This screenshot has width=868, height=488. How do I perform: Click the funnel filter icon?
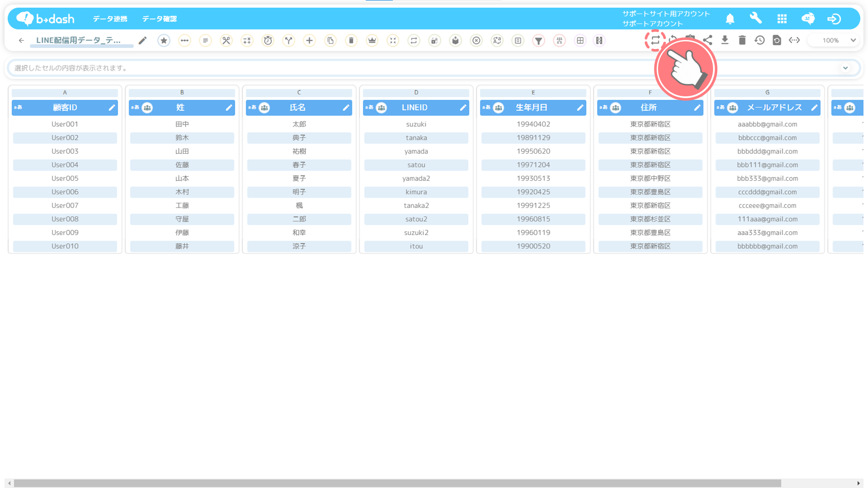coord(538,40)
